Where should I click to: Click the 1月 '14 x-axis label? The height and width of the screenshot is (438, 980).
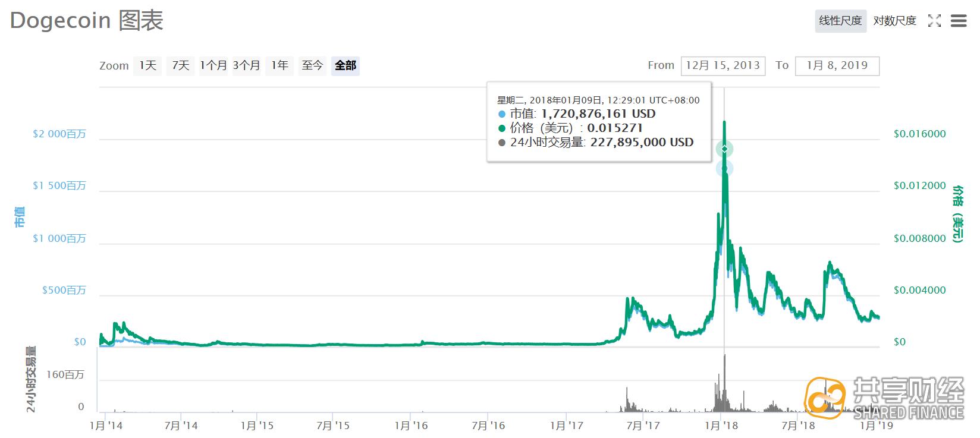click(106, 426)
